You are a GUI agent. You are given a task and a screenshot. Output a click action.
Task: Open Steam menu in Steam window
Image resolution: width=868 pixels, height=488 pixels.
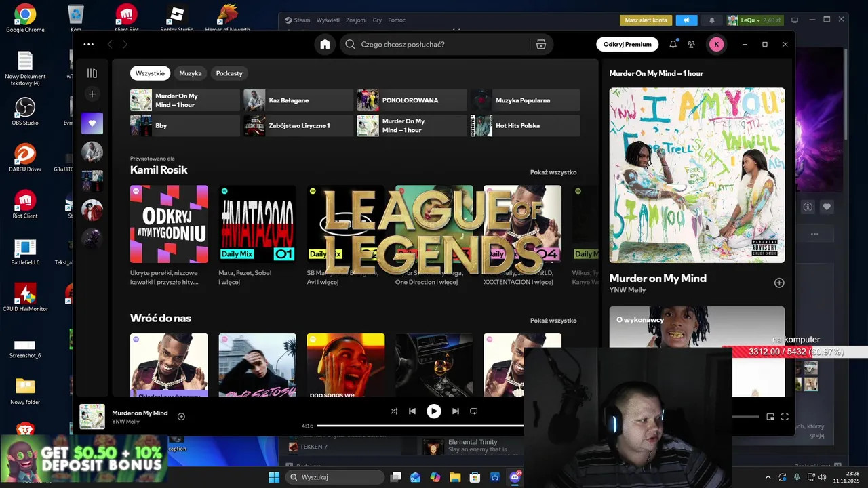click(302, 20)
